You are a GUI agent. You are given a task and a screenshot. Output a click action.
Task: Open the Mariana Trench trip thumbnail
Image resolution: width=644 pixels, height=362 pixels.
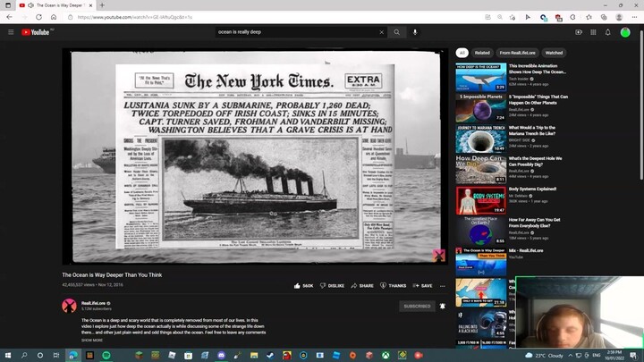(481, 139)
